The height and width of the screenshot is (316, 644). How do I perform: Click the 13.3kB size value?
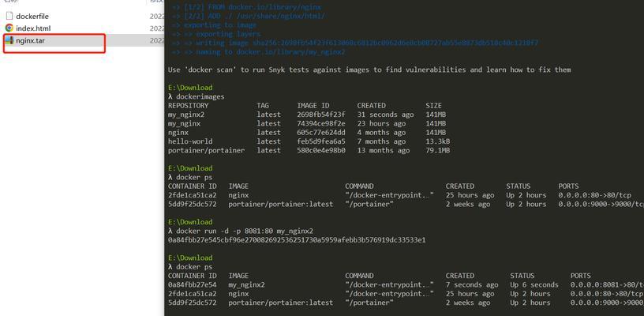pyautogui.click(x=440, y=141)
